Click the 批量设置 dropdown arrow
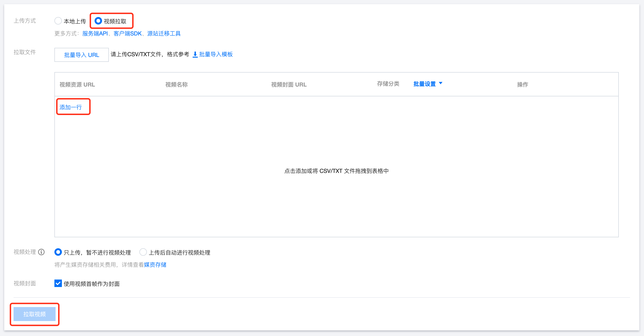The width and height of the screenshot is (644, 336). click(x=440, y=83)
